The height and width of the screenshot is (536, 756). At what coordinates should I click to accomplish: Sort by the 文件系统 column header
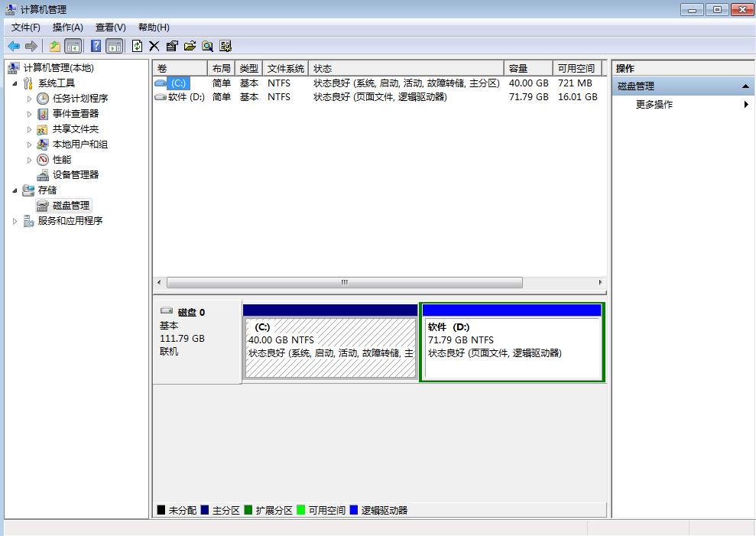tap(285, 69)
